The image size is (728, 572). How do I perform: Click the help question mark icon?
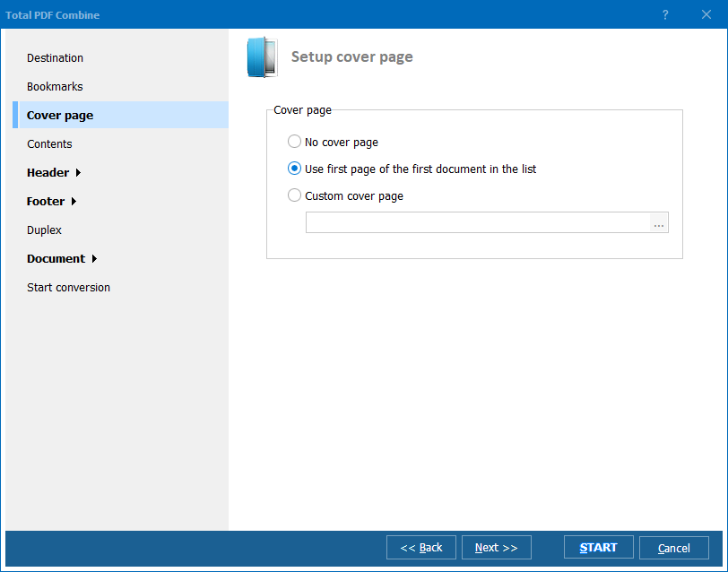[x=665, y=15]
